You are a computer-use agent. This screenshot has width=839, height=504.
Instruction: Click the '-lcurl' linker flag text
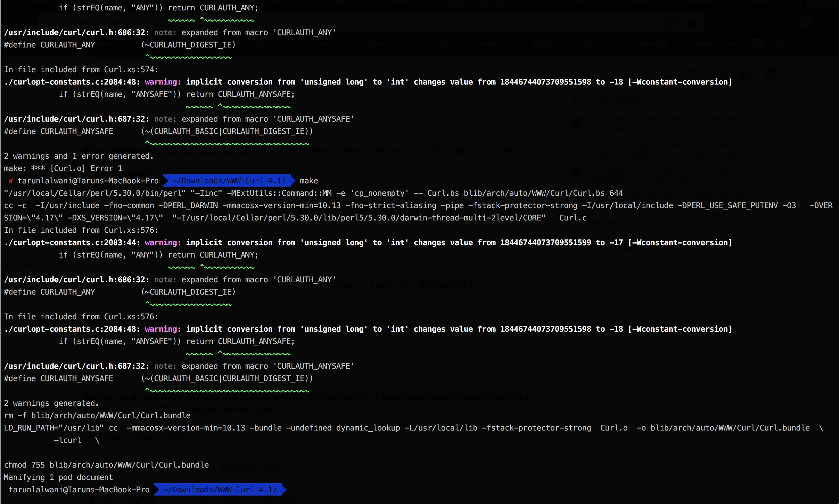68,440
